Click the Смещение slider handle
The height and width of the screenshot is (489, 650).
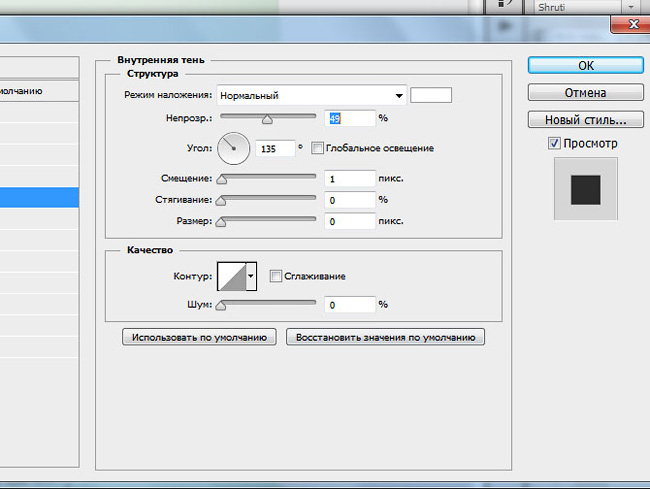click(222, 179)
